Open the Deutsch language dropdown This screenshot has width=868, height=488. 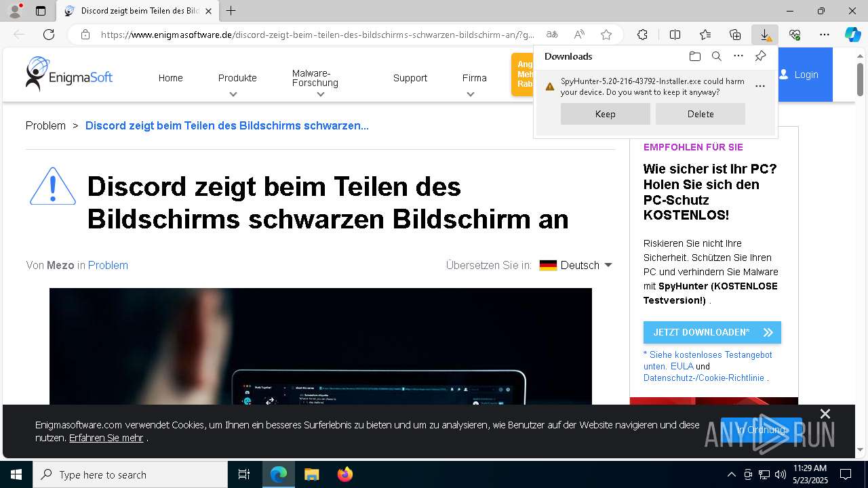pyautogui.click(x=576, y=265)
